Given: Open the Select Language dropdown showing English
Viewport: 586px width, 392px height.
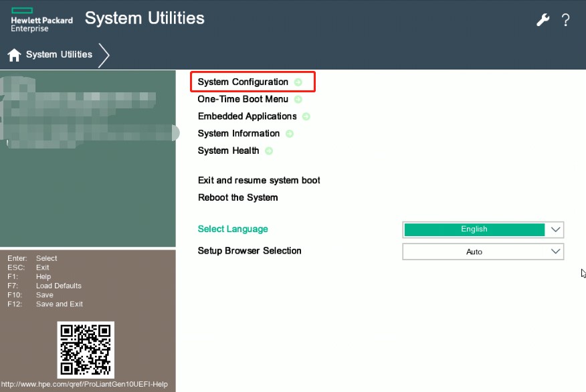Looking at the screenshot, I should [x=483, y=229].
